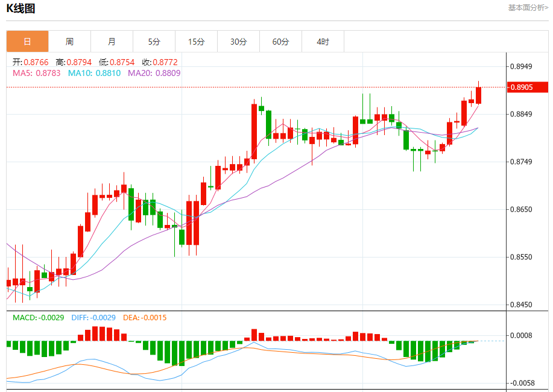The height and width of the screenshot is (392, 553).
Task: Click the 0.0008 MACD axis label
Action: pos(521,335)
